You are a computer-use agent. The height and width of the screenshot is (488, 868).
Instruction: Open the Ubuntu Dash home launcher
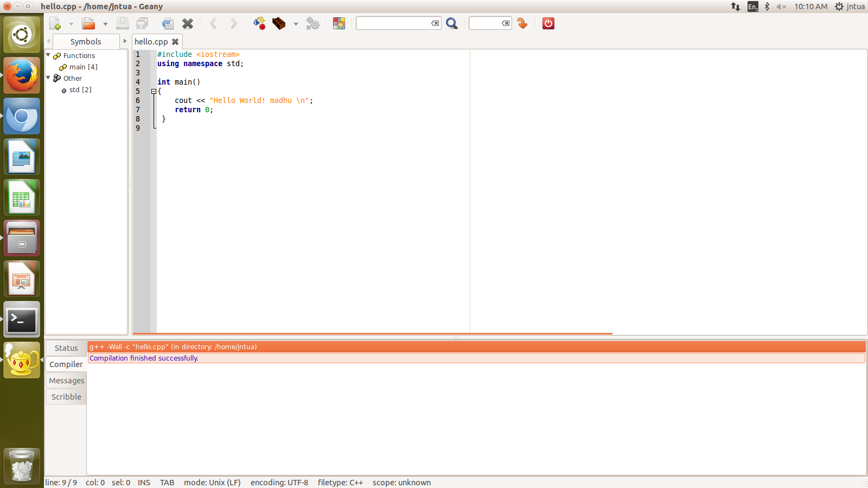click(22, 35)
